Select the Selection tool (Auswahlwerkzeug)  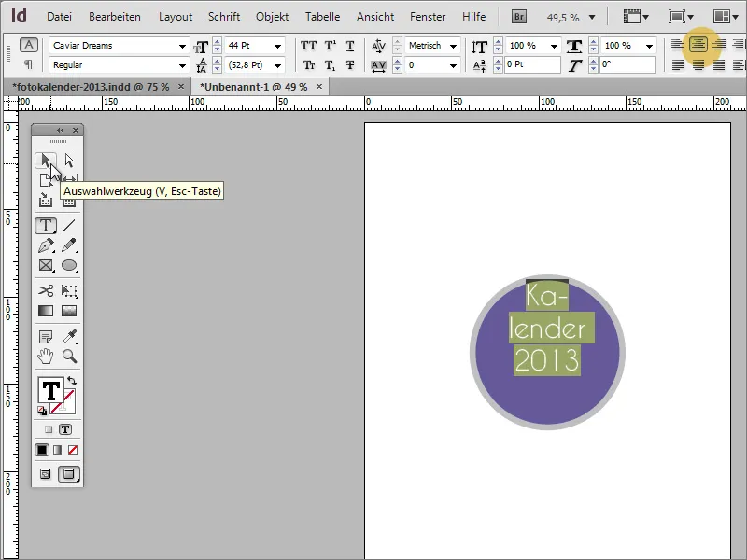[x=46, y=161]
